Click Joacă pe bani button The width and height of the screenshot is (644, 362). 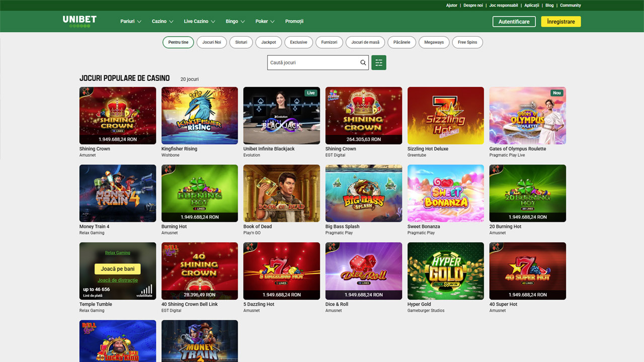point(118,269)
